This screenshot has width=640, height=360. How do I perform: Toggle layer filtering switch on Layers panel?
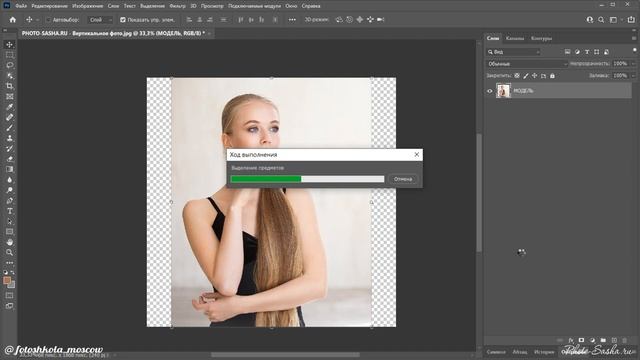coord(634,51)
